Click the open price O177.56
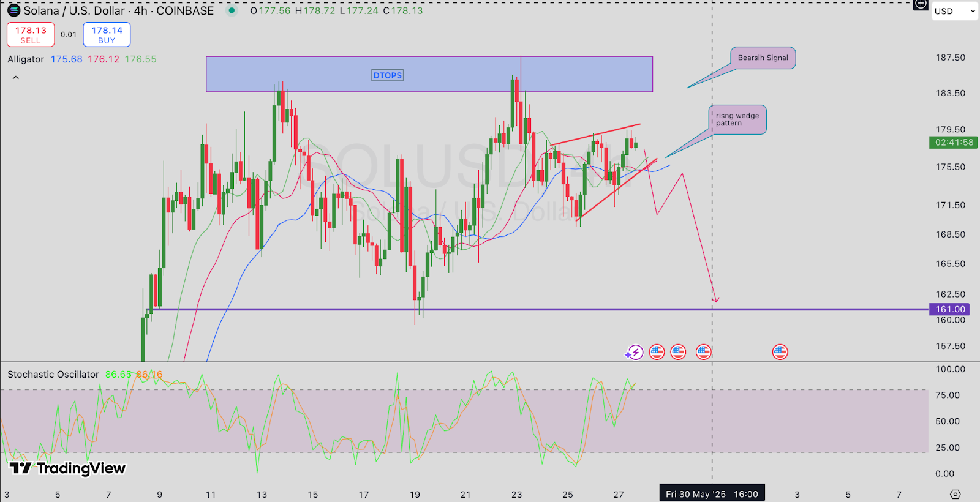Image resolution: width=980 pixels, height=502 pixels. [271, 11]
